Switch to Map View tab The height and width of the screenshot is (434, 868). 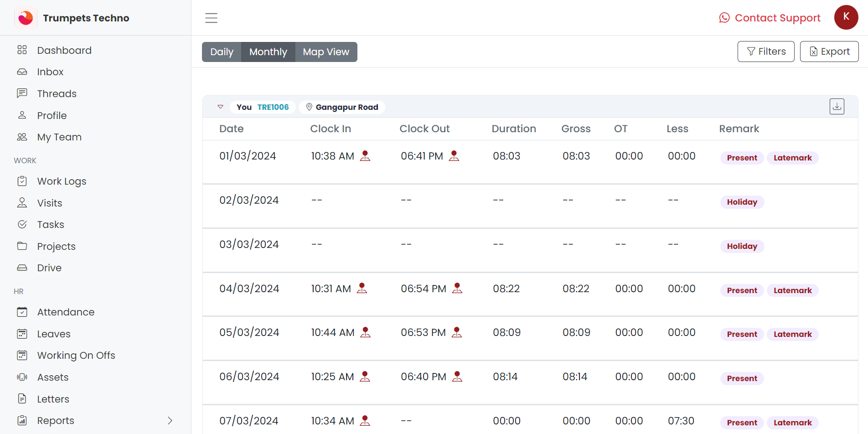click(x=326, y=52)
